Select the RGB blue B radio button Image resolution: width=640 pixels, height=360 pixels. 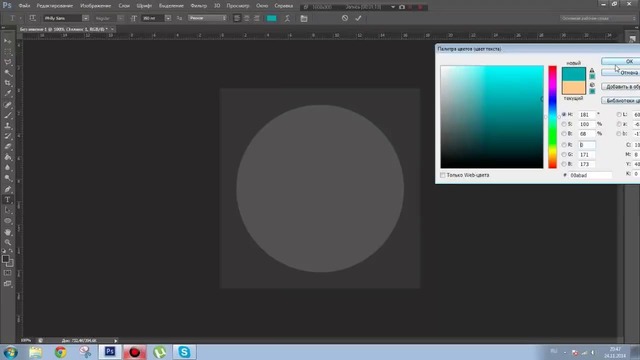(x=564, y=164)
